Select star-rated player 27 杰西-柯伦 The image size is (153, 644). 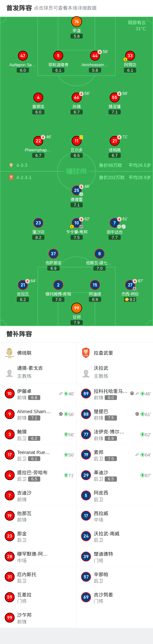coord(130,285)
